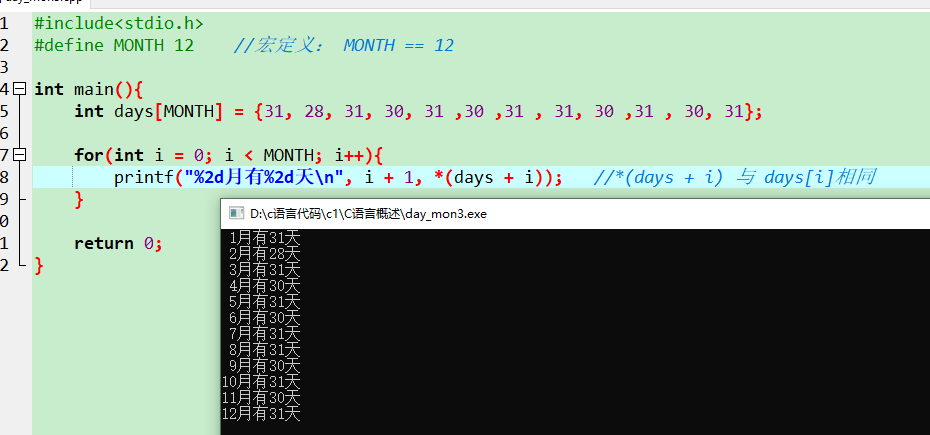
Task: Click console output '12月有31天'
Action: coord(261,414)
